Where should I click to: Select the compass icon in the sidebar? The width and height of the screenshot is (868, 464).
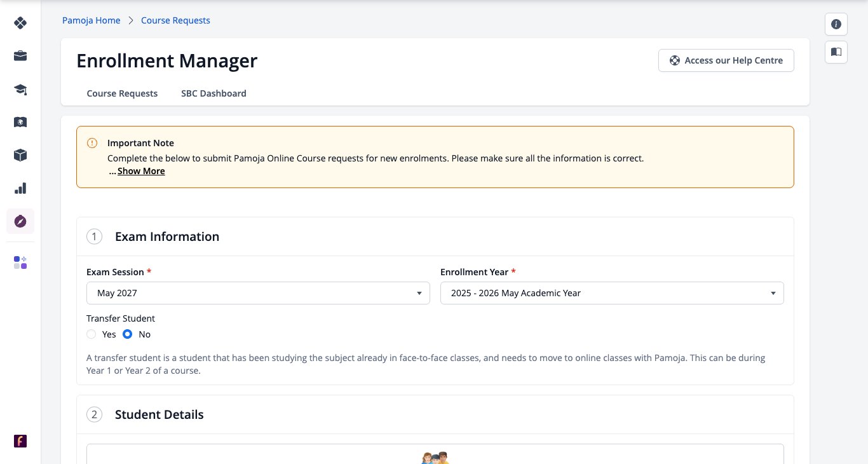(20, 221)
